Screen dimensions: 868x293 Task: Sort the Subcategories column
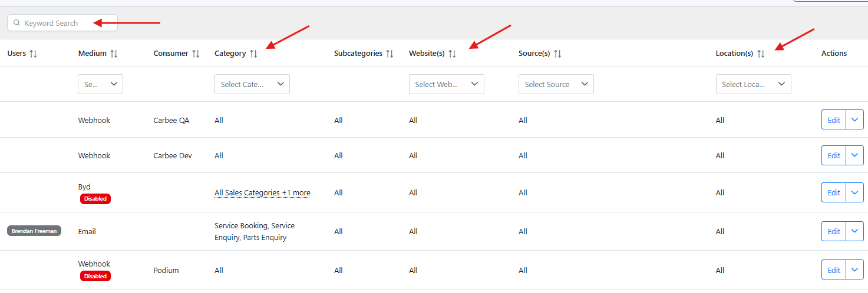click(x=390, y=54)
